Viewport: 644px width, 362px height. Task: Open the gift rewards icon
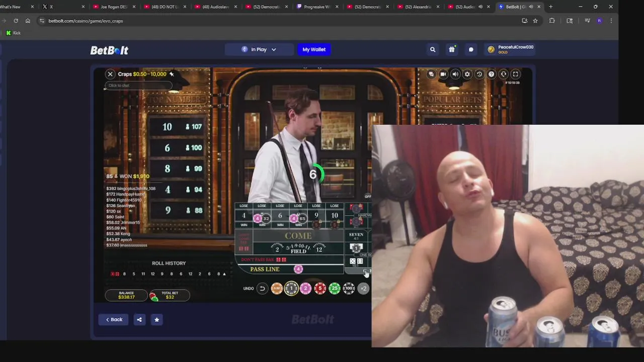(452, 49)
